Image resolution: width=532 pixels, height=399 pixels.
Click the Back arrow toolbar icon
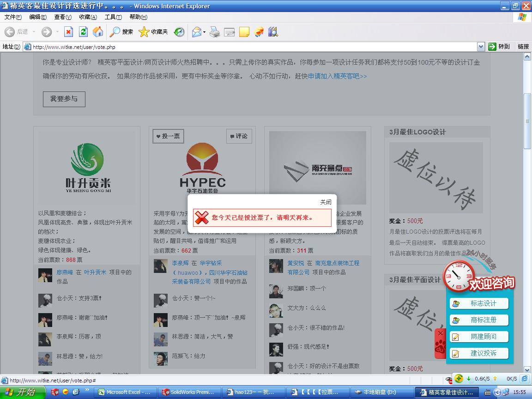pyautogui.click(x=10, y=32)
